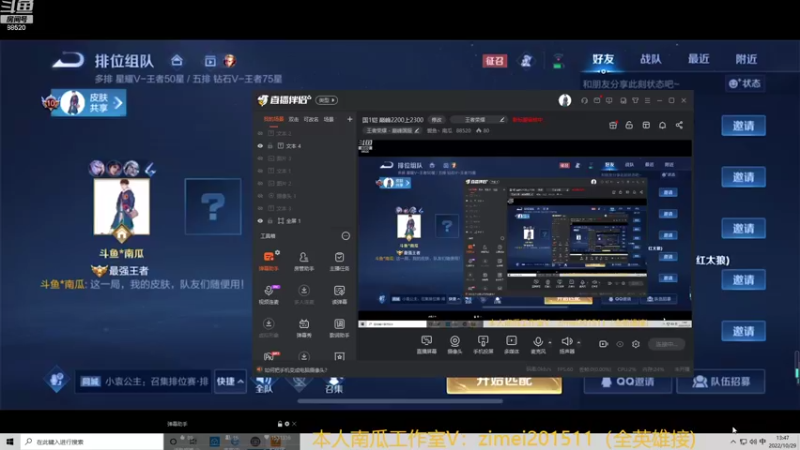Image resolution: width=800 pixels, height=450 pixels.
Task: Click the headset support icon in the title bar
Action: tap(584, 101)
